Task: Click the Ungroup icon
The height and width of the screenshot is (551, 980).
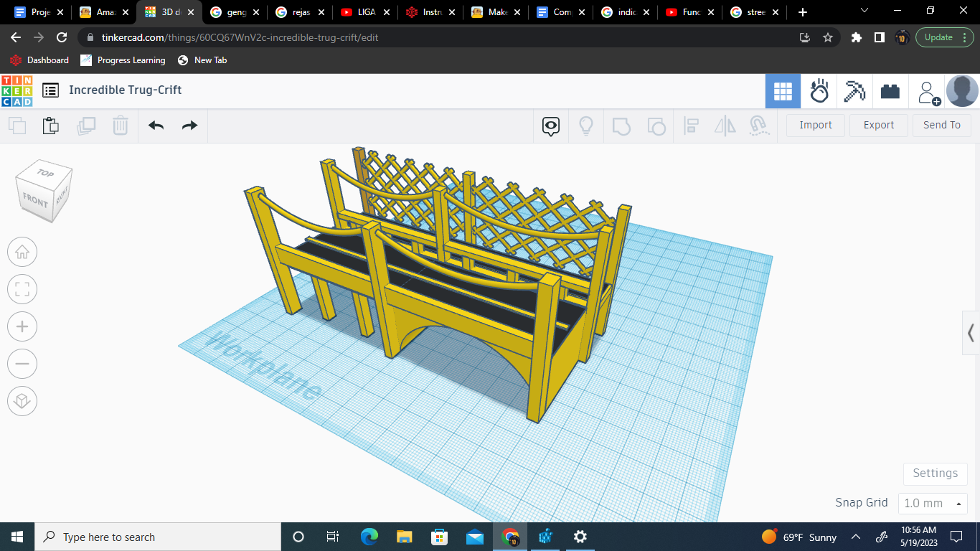Action: 656,126
